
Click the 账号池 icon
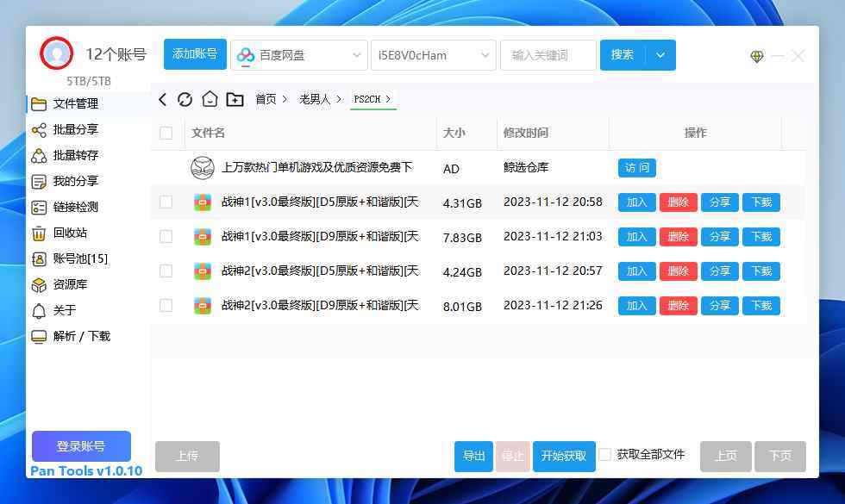(39, 259)
